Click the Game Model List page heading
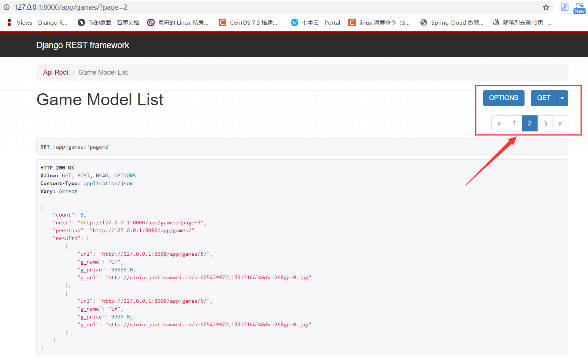The image size is (588, 364). tap(100, 100)
